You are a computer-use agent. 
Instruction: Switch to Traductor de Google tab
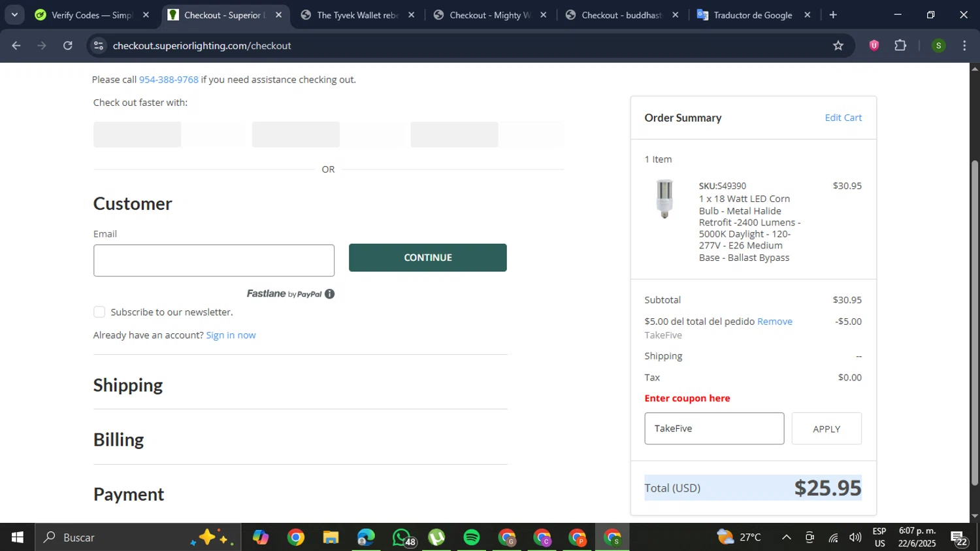[x=753, y=15]
